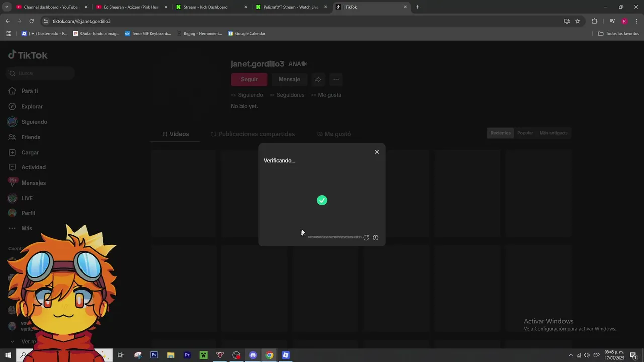Open Windows Start menu
644x362 pixels.
pyautogui.click(x=8, y=355)
